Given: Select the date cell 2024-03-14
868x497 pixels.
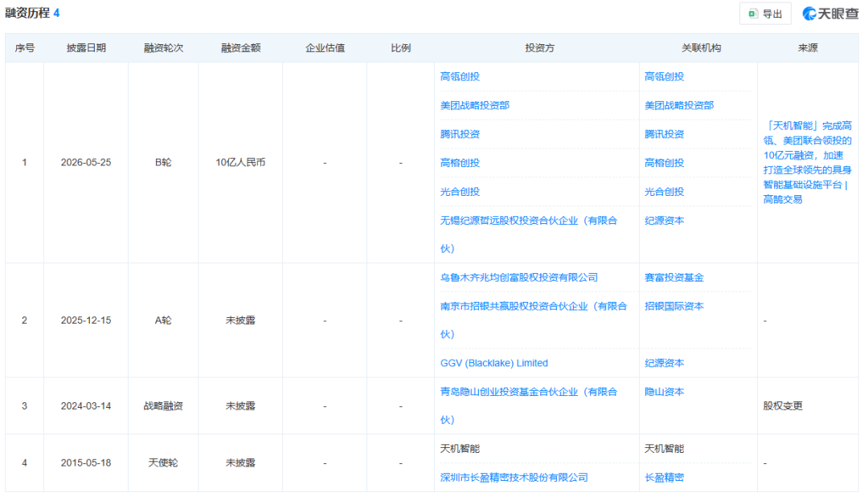Looking at the screenshot, I should pos(86,406).
